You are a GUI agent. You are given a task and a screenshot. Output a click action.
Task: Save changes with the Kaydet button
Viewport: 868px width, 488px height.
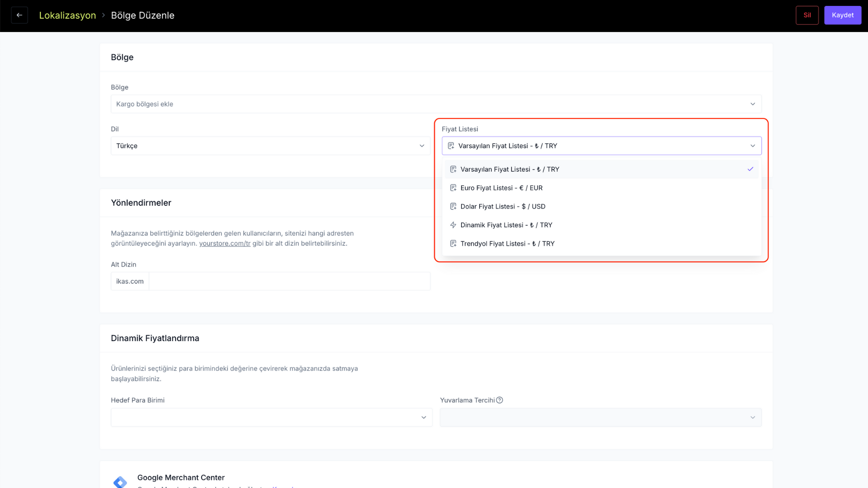tap(843, 15)
